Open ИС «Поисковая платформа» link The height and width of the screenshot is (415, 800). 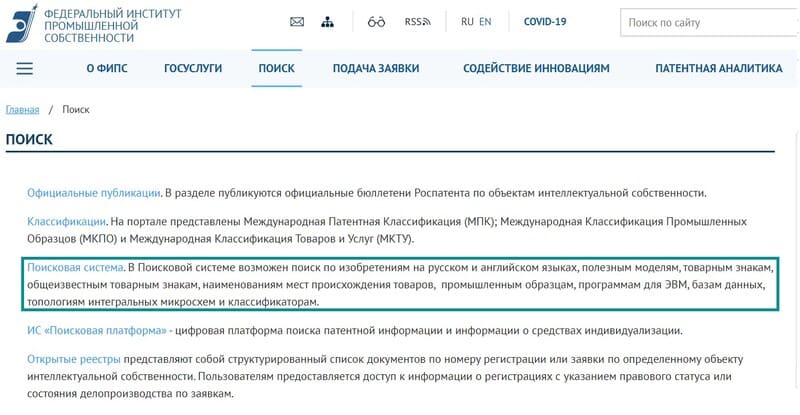coord(97,331)
